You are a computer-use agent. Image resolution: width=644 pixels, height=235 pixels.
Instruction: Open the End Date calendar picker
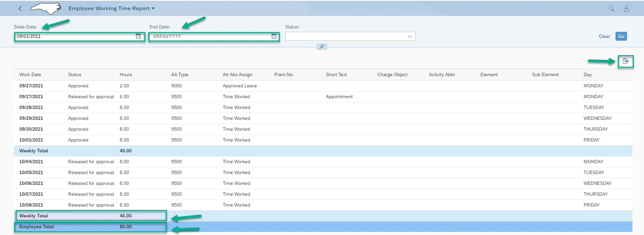(274, 37)
